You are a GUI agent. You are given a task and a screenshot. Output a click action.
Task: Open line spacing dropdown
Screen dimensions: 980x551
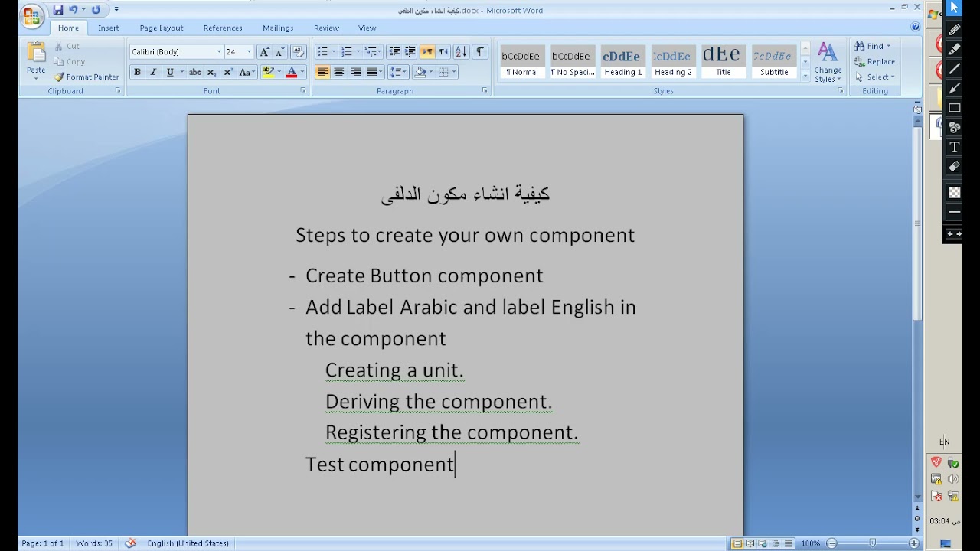coord(397,72)
